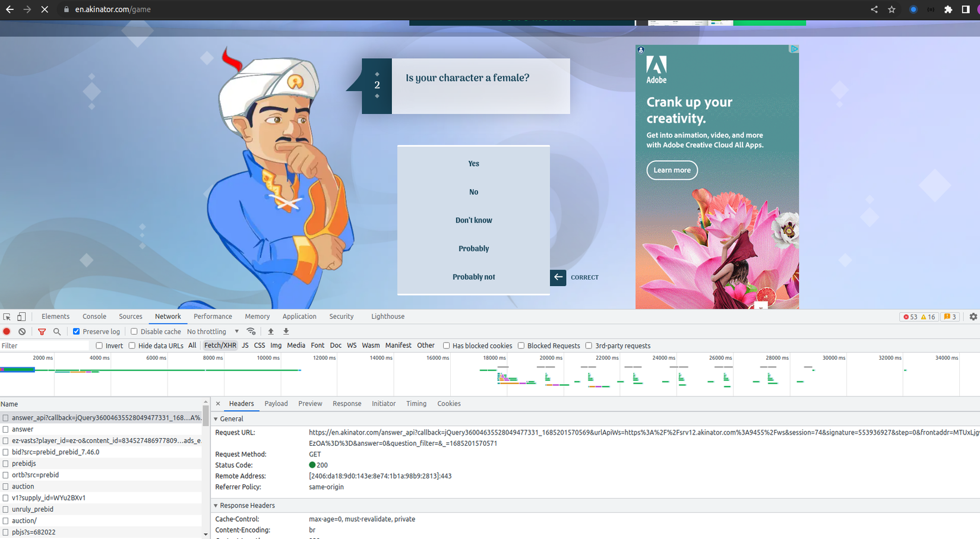Click the browser forward arrow
Image resolution: width=980 pixels, height=539 pixels.
pyautogui.click(x=27, y=9)
